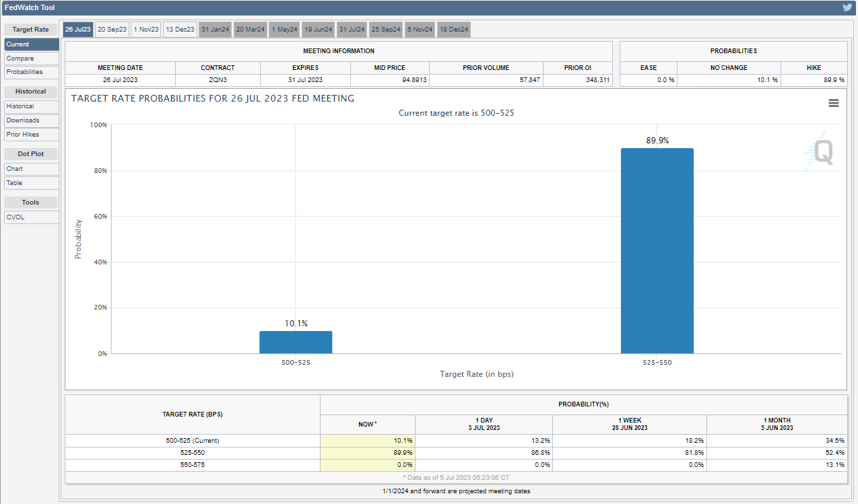The width and height of the screenshot is (858, 504).
Task: Select the 26 Jul23 meeting tab
Action: click(x=77, y=30)
